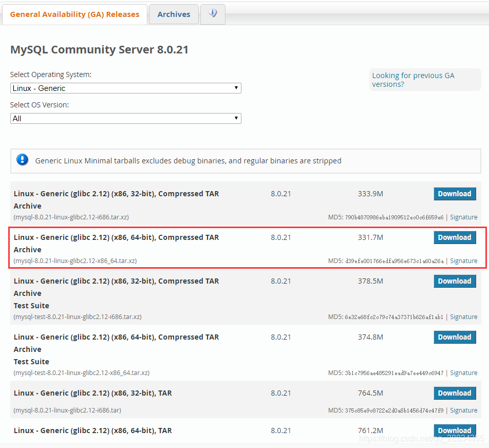Open the Select OS Version dropdown
Screen dimensions: 489x448
[126, 119]
